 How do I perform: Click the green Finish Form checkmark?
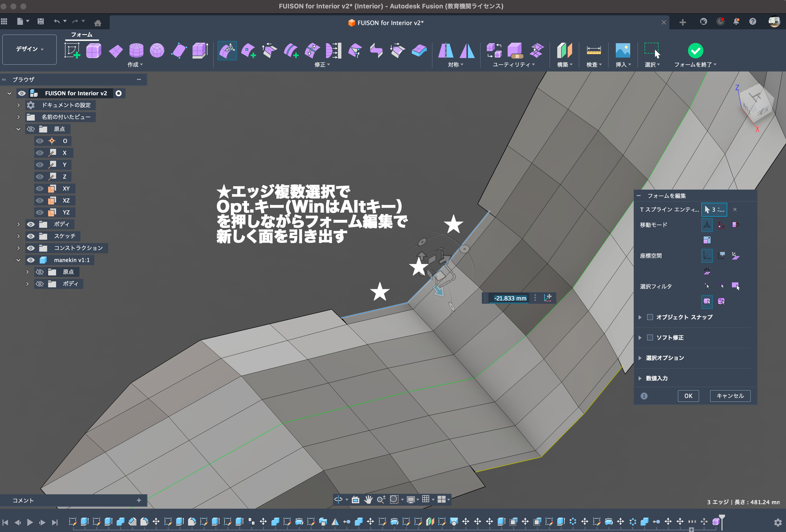pos(695,51)
